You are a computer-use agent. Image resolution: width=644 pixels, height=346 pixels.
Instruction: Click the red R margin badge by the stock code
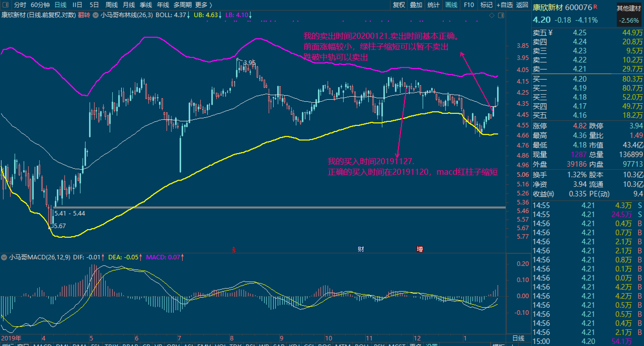pyautogui.click(x=595, y=7)
